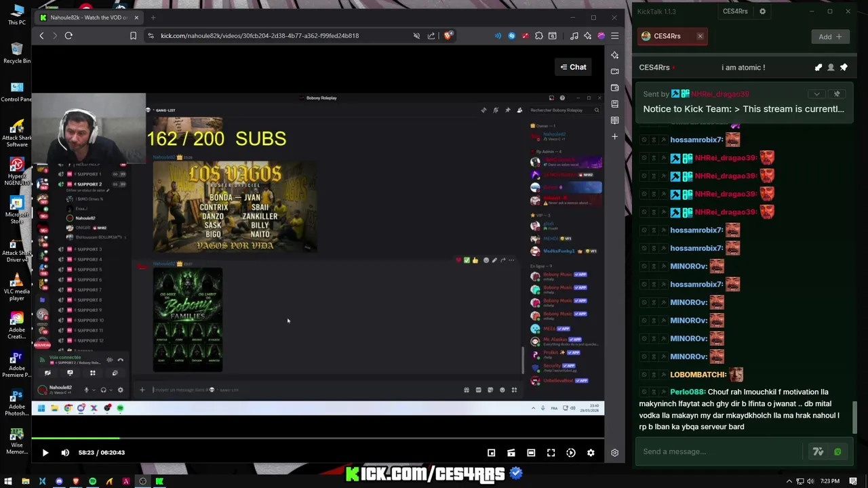This screenshot has width=868, height=488.
Task: Open NHRei_dragao39 pinned sender profile
Action: pos(720,94)
